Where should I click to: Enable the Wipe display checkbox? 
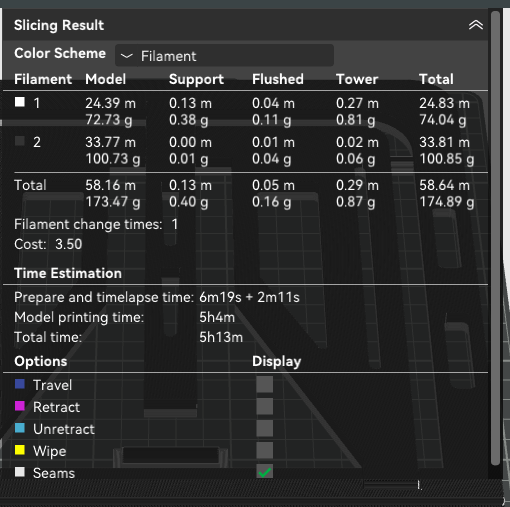[x=265, y=450]
